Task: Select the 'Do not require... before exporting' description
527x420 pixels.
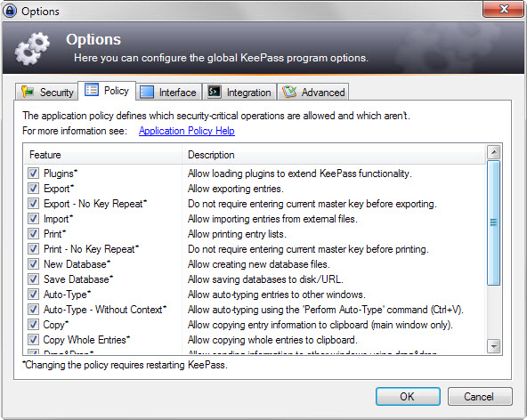Action: [x=312, y=204]
